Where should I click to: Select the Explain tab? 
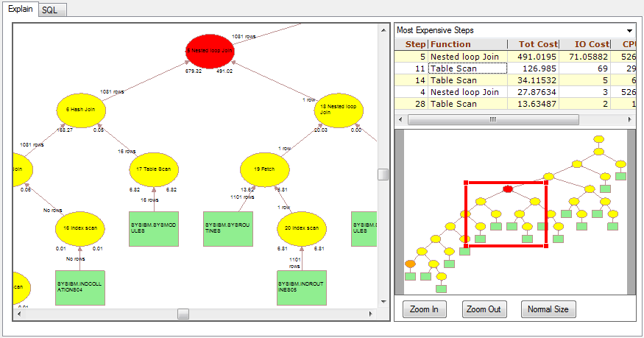pos(21,9)
